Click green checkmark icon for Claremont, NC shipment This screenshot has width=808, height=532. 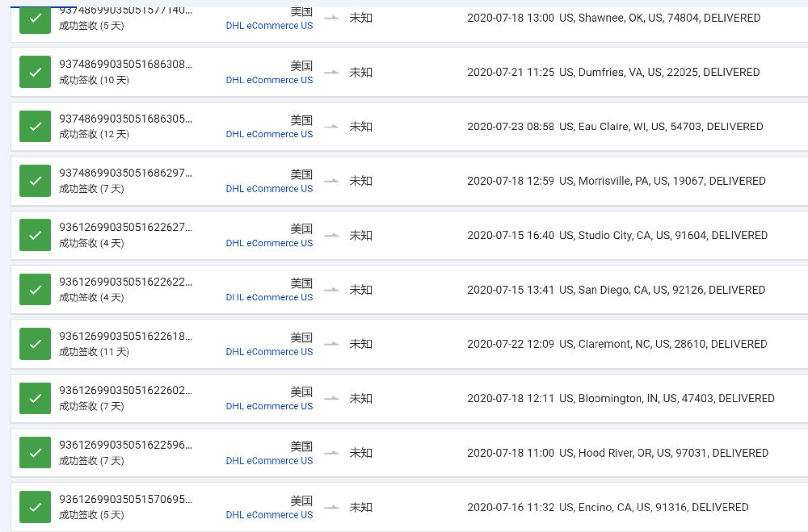35,344
